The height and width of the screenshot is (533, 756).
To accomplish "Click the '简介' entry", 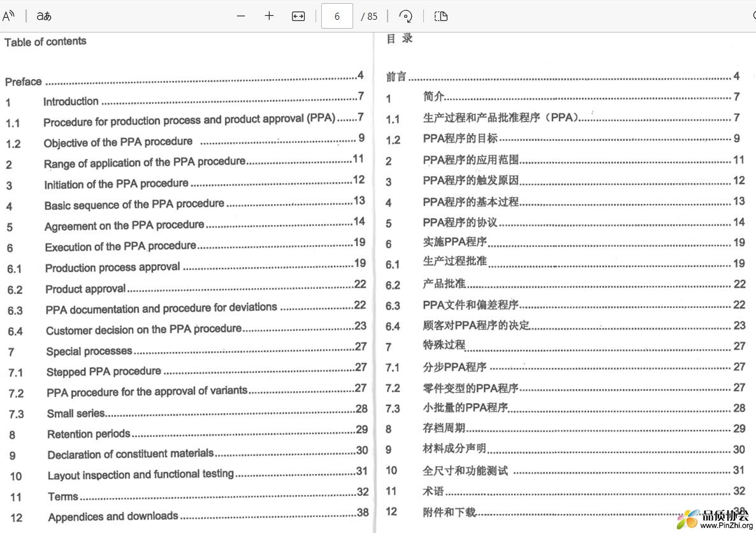I will tap(433, 96).
